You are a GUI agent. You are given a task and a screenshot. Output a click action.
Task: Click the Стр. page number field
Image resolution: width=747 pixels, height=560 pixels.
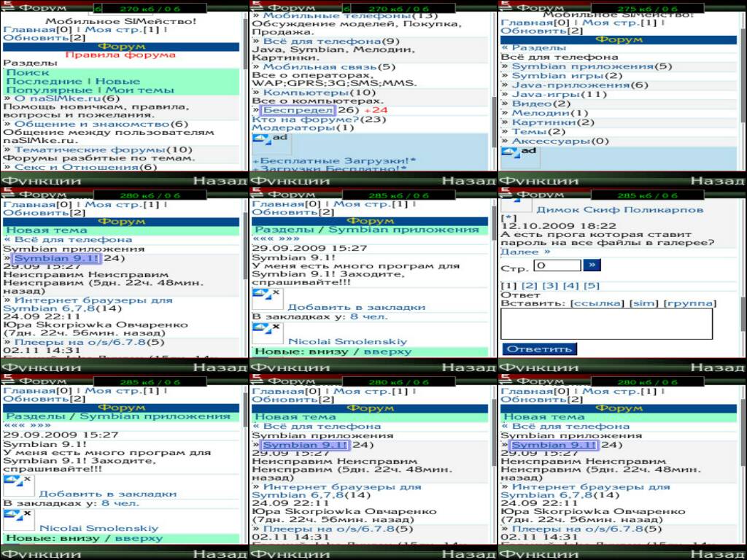(557, 265)
